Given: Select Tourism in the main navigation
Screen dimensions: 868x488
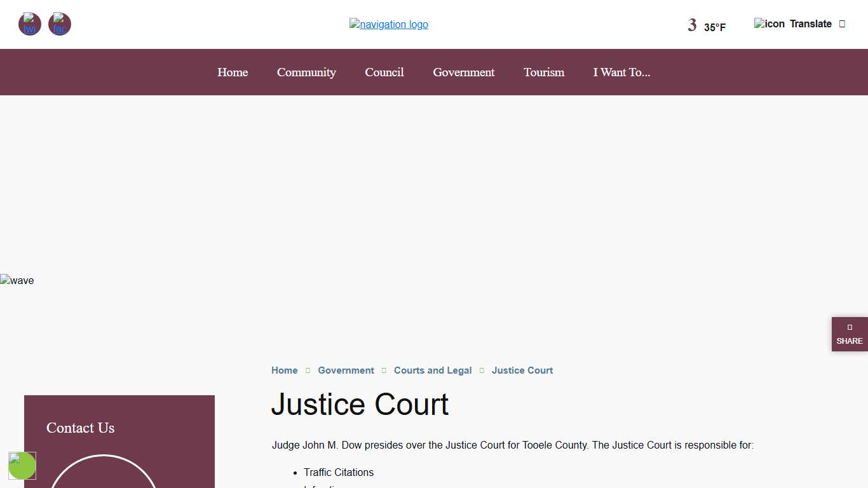Looking at the screenshot, I should pyautogui.click(x=544, y=72).
